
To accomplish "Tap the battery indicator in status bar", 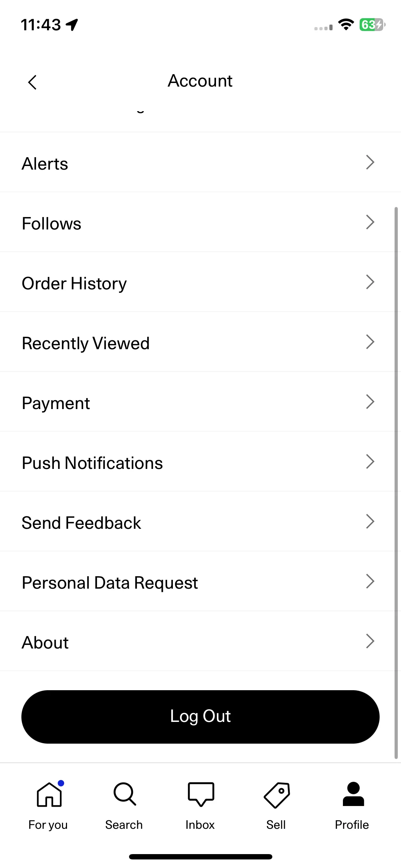I will coord(372,25).
